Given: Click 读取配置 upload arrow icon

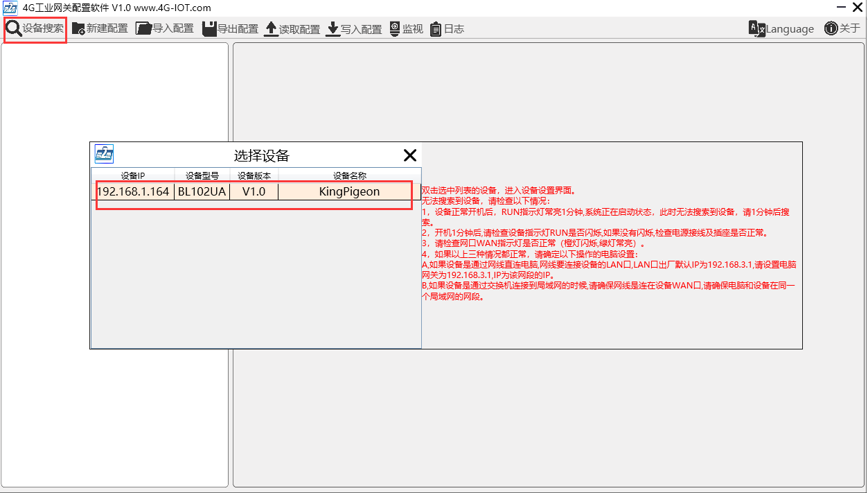Looking at the screenshot, I should (271, 28).
